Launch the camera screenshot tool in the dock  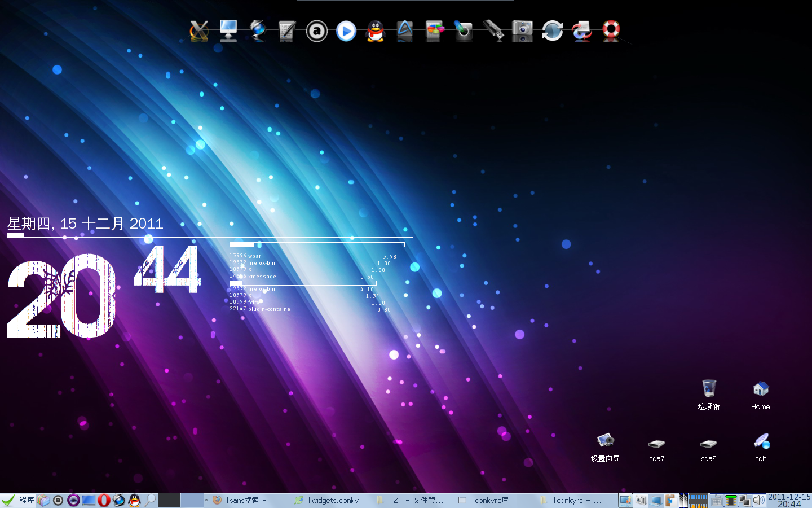(523, 31)
